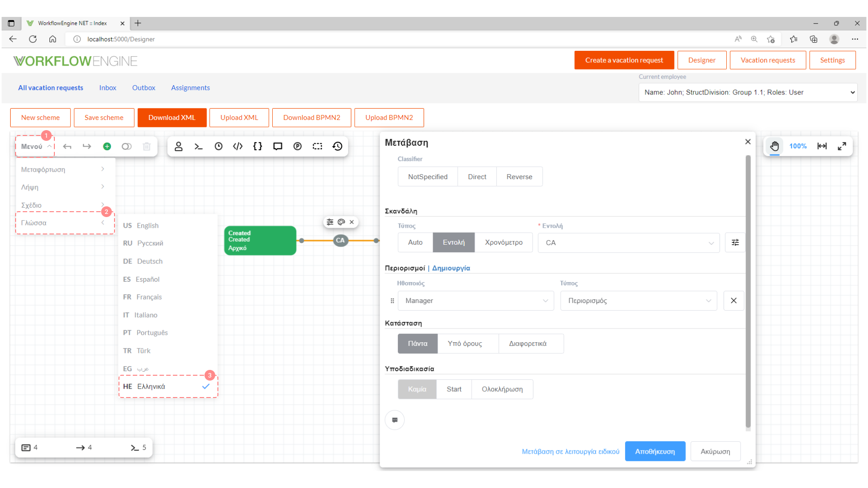This screenshot has width=868, height=488.
Task: Open the Περιορισμός type dropdown
Action: (x=639, y=301)
